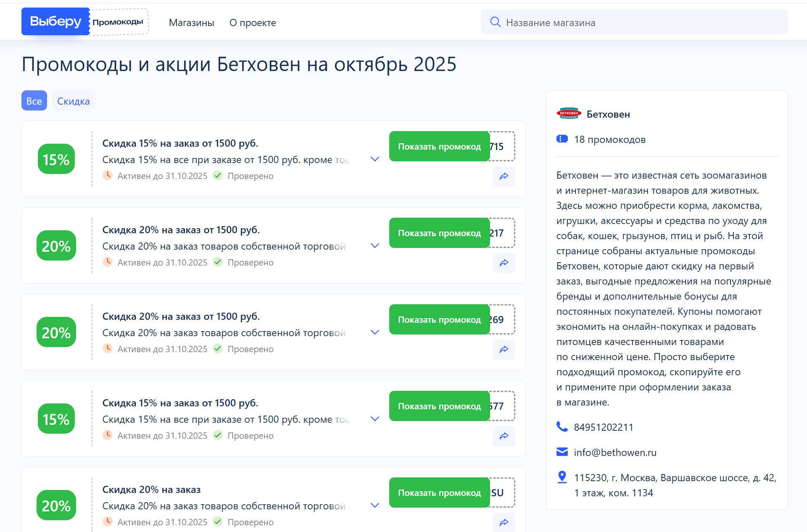
Task: Click the phone icon next to 84951202211
Action: tap(562, 427)
